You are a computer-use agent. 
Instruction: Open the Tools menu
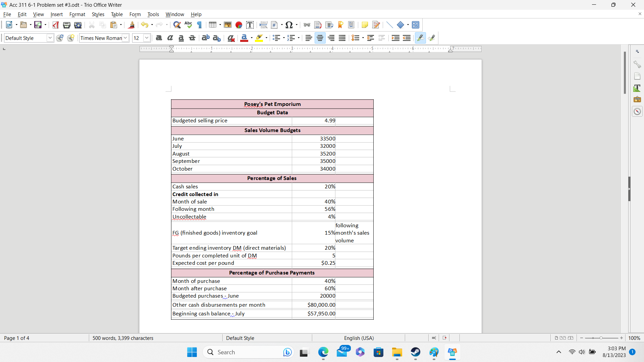tap(153, 14)
